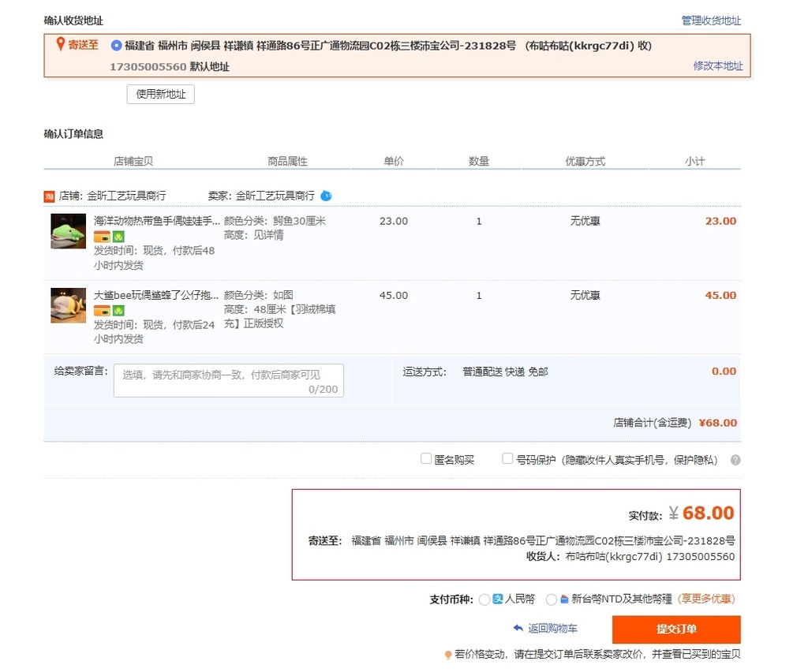Viewport: 808px width, 672px height.
Task: Click the 店铺宝贝 column header
Action: coord(133,161)
